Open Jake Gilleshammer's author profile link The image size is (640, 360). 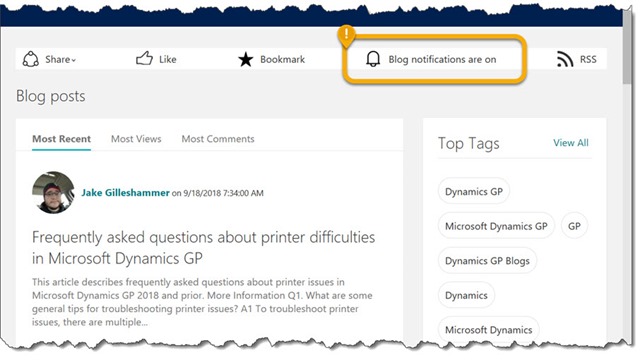click(125, 193)
